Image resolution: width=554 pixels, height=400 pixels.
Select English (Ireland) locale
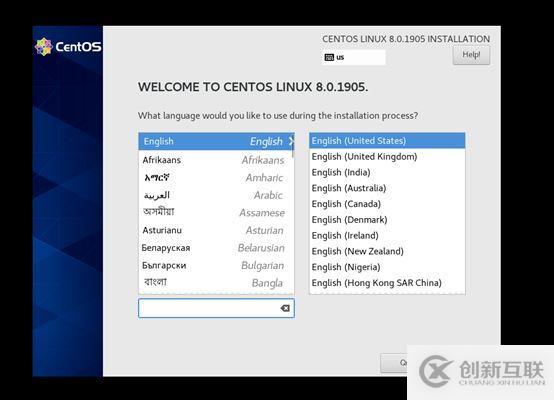pos(387,235)
